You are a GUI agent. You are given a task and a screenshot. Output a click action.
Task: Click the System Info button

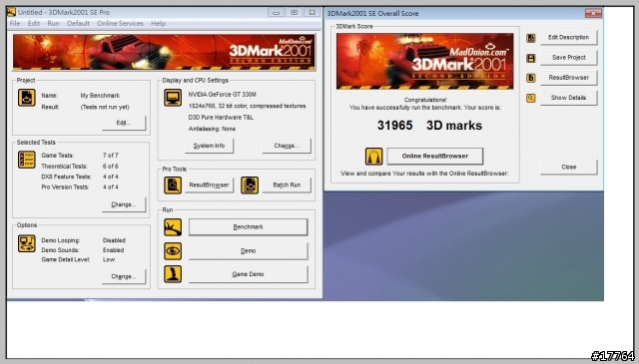pos(209,146)
